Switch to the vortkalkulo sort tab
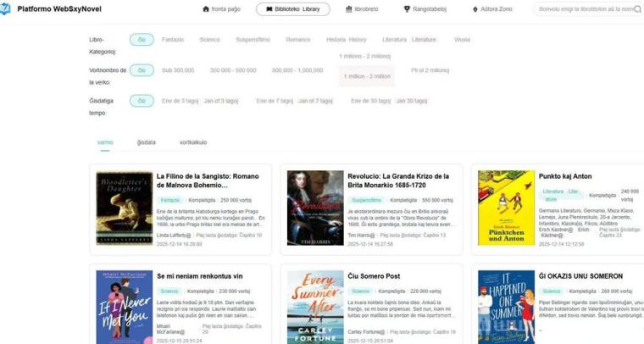644x344 pixels. coord(192,142)
